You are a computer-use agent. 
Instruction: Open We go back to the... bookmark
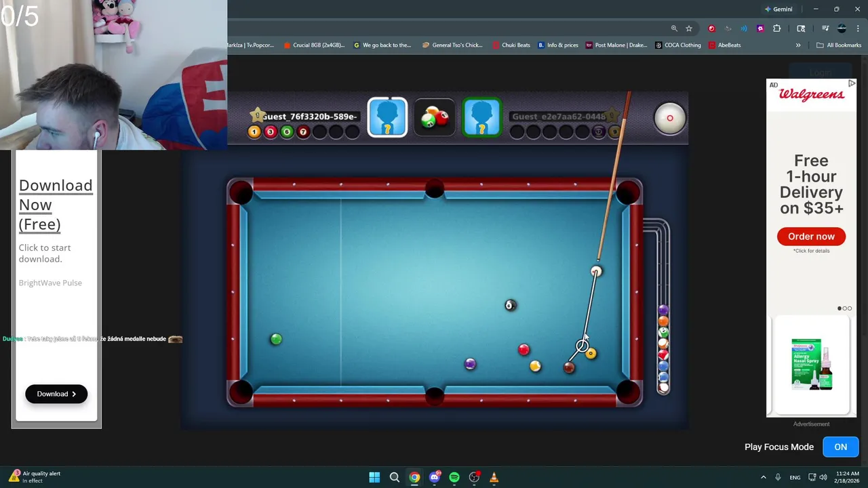[382, 45]
